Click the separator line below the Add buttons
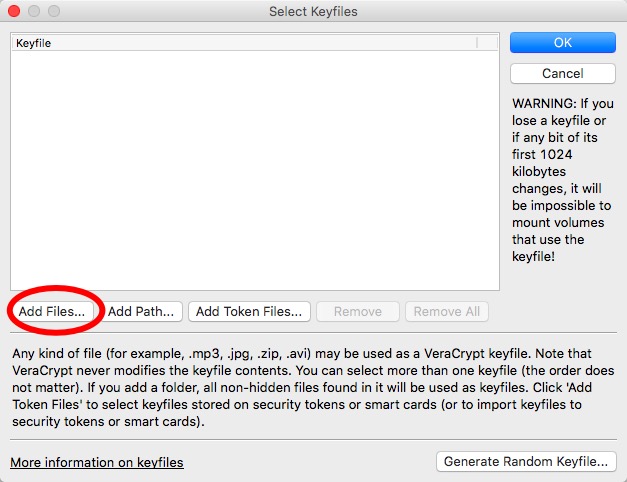This screenshot has width=627, height=482. click(313, 332)
